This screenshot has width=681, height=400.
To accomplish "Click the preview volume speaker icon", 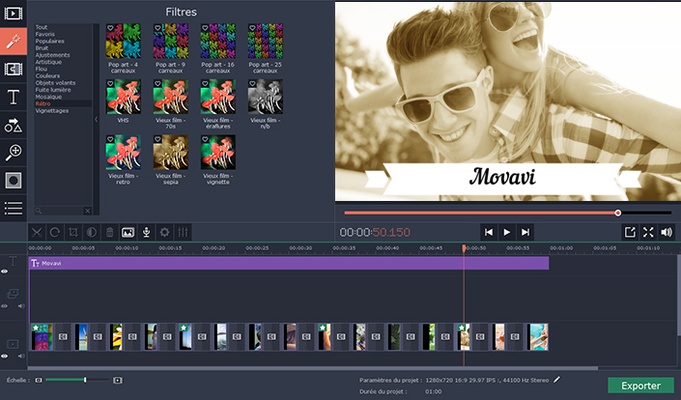I will point(666,232).
